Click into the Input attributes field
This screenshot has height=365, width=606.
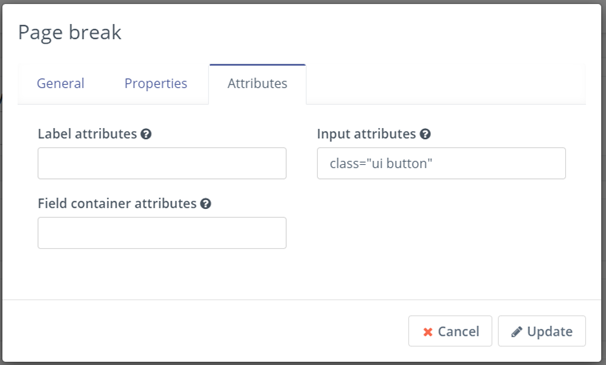441,163
